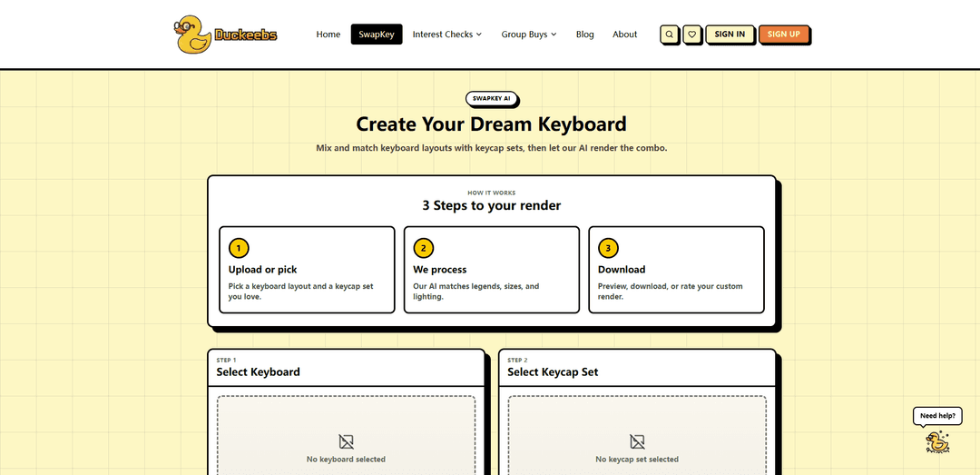This screenshot has height=475, width=980.
Task: Go to the Home menu item
Action: pos(328,35)
